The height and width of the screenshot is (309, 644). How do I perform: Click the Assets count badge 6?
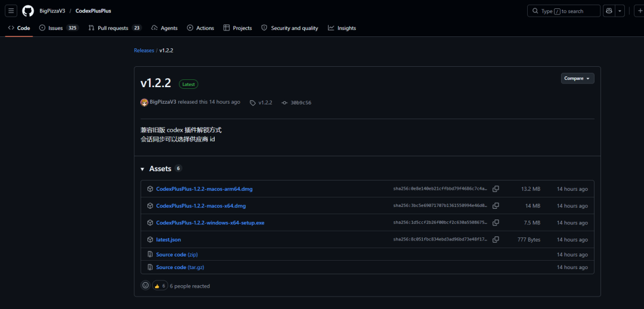pos(178,168)
